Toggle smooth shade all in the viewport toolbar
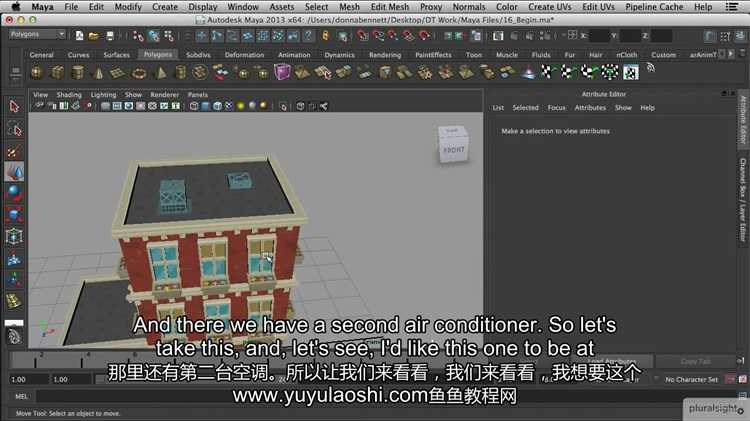The height and width of the screenshot is (421, 750). point(206,106)
